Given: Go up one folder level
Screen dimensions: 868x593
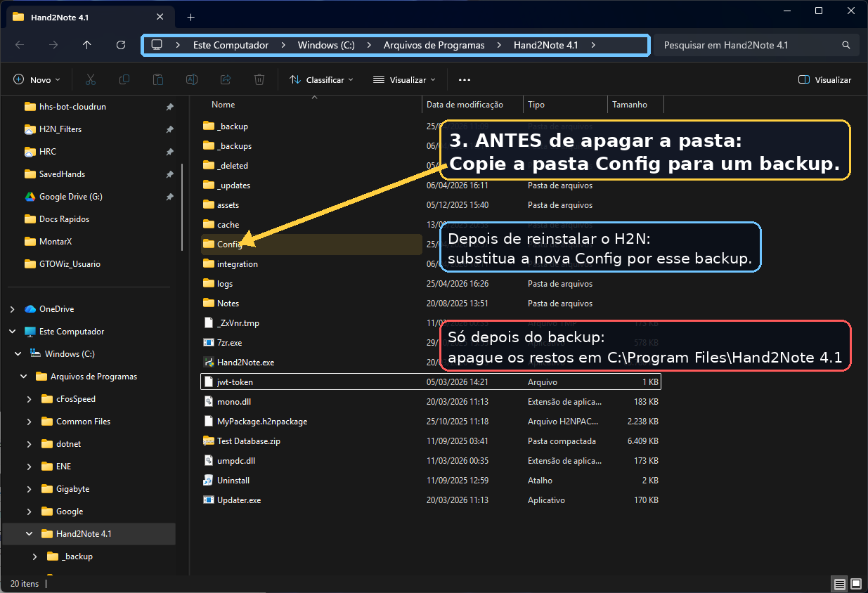Looking at the screenshot, I should [x=87, y=45].
